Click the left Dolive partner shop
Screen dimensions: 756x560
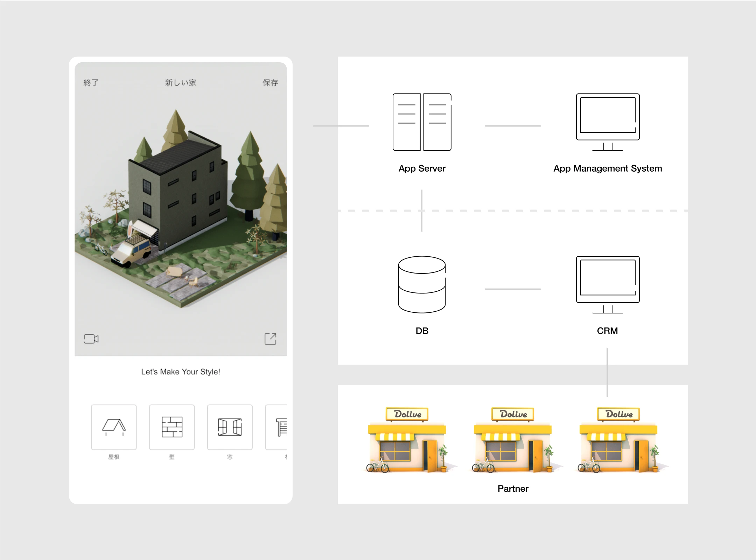(x=408, y=441)
